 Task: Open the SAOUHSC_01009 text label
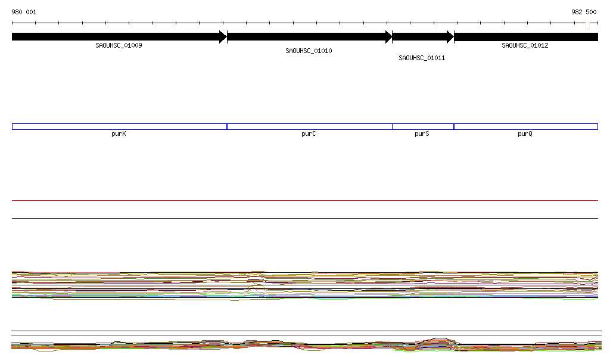pos(119,45)
